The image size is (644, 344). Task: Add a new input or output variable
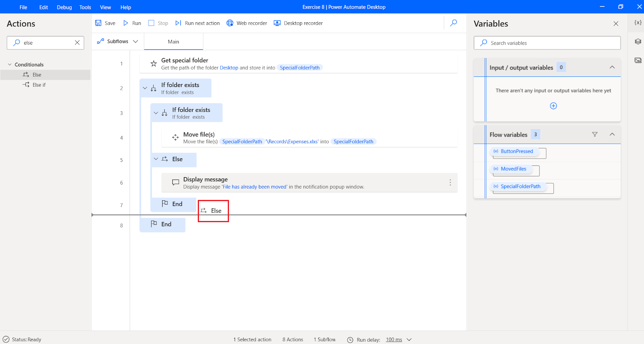[553, 106]
